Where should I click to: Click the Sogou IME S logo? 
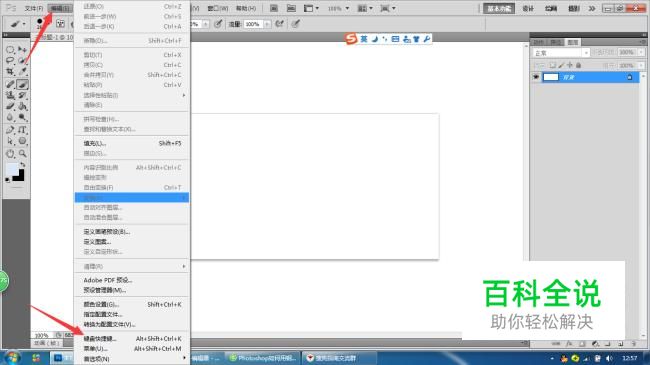pyautogui.click(x=351, y=39)
